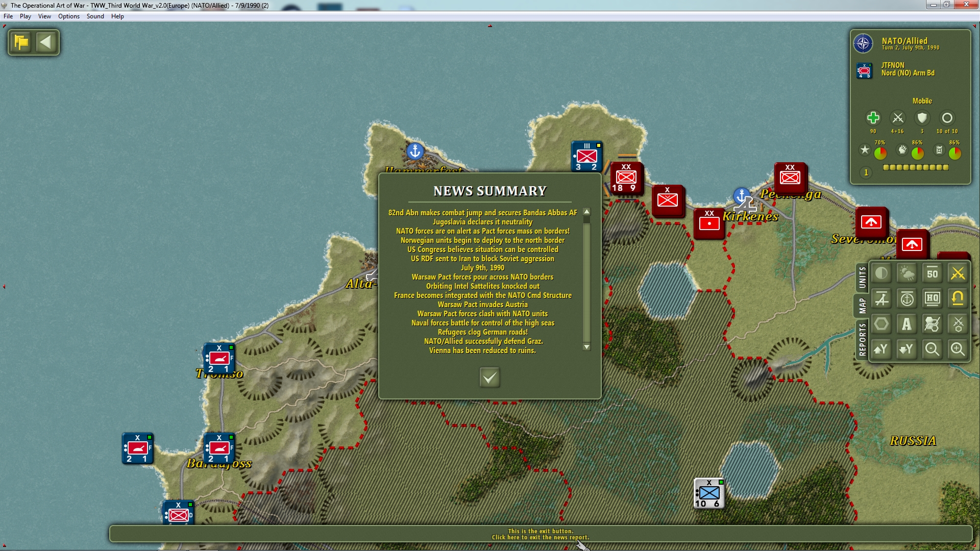Screen dimensions: 980x551
Task: Zoom in the map with the plus magnifier
Action: pyautogui.click(x=958, y=349)
